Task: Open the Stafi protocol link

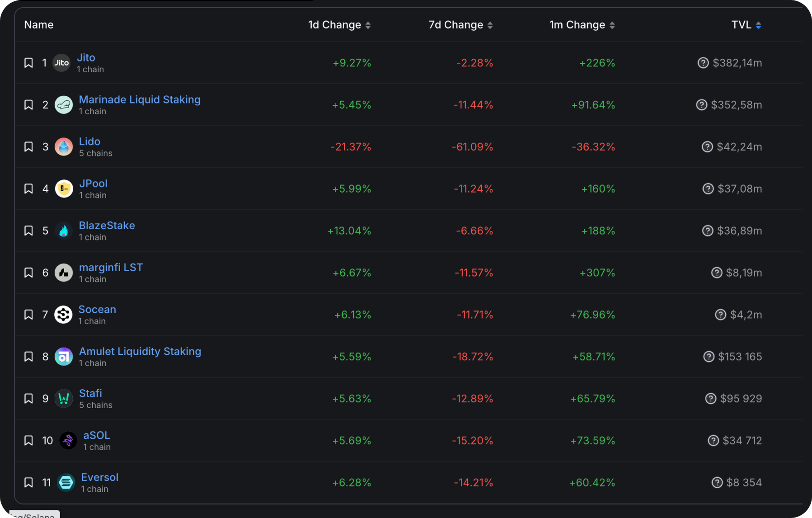Action: point(90,393)
